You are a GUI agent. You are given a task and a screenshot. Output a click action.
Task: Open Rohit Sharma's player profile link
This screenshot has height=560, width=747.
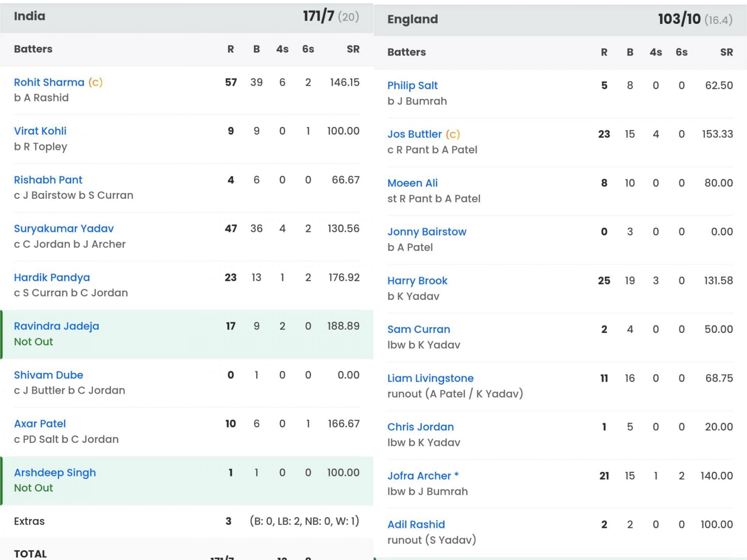(x=49, y=82)
